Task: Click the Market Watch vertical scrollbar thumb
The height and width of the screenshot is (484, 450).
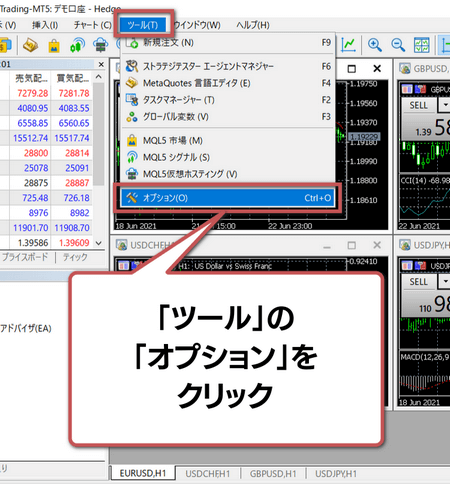Action: coord(98,133)
